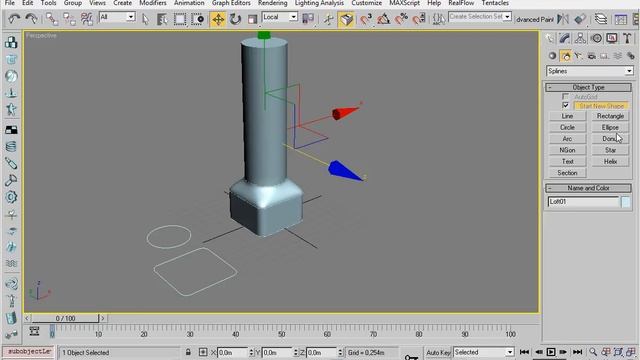The width and height of the screenshot is (640, 360).
Task: Open the Modify panel tab
Action: click(565, 38)
